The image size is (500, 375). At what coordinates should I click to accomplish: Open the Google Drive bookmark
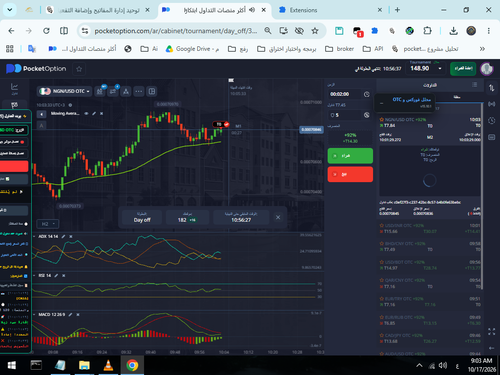pos(192,49)
